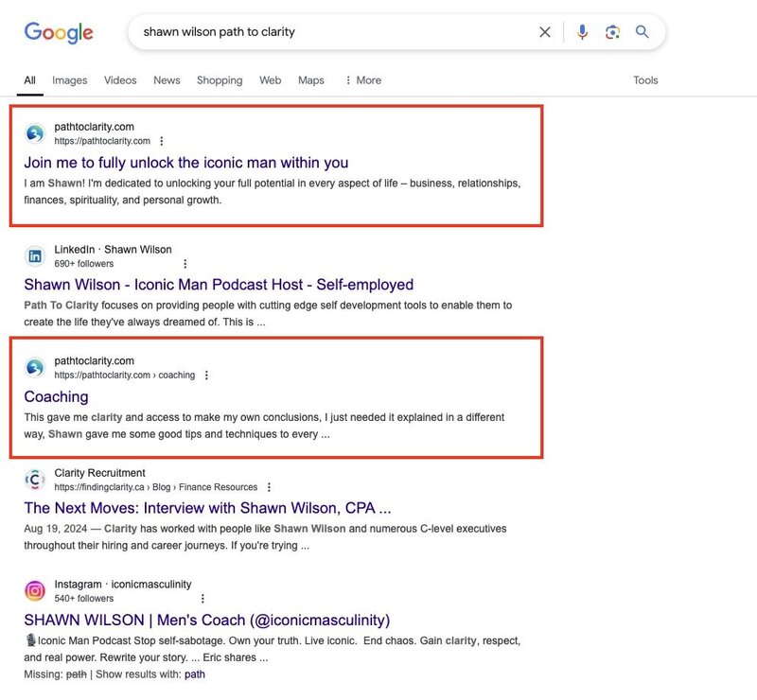Viewport: 757px width, 700px height.
Task: Open 'Join me to fully unlock the iconic man' link
Action: [185, 163]
